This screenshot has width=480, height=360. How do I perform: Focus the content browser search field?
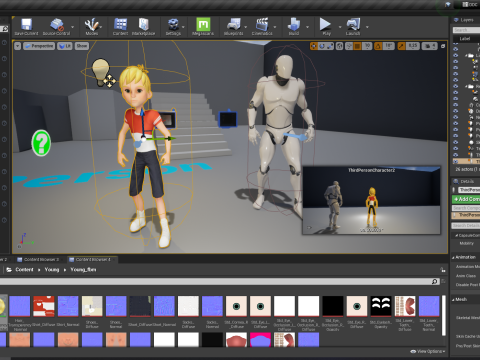tap(218, 282)
